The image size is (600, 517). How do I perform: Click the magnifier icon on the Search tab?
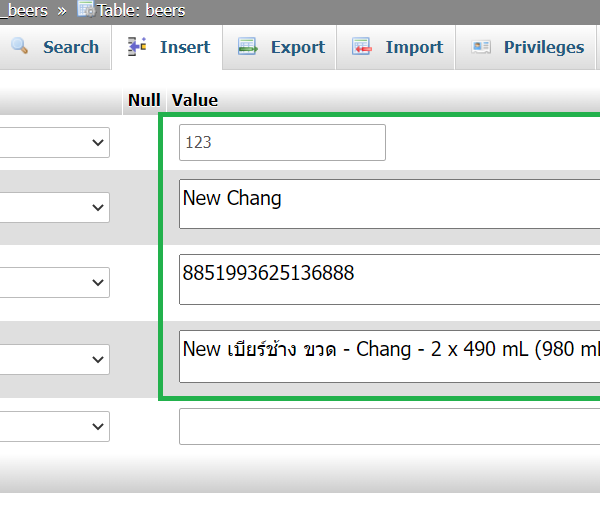point(20,47)
